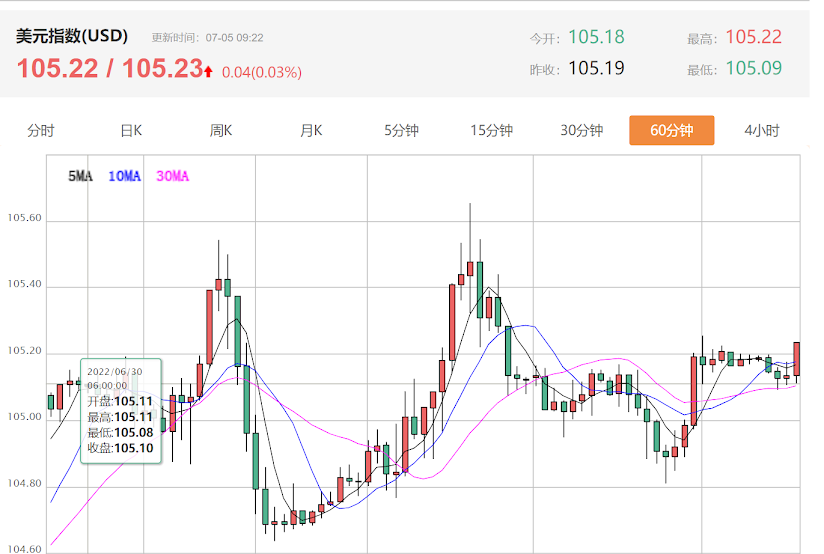Viewport: 824px width, 554px height.
Task: Click the 105.22 / 105.23 quote
Action: click(x=110, y=68)
